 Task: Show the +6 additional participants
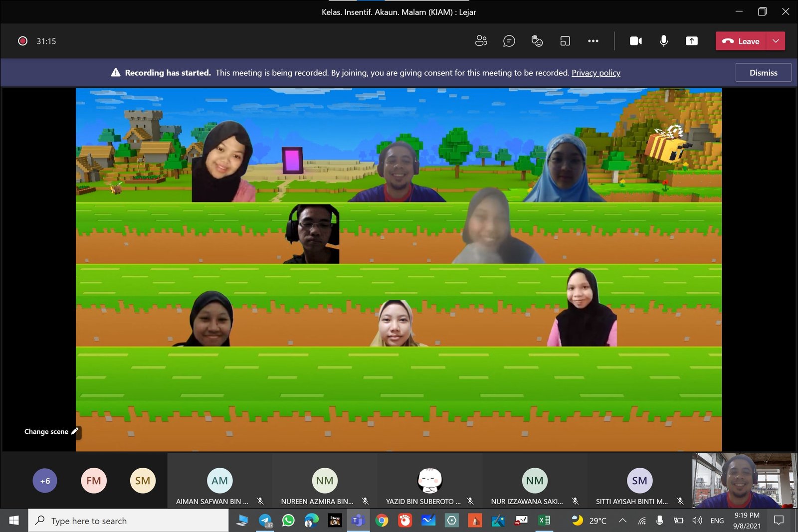point(45,481)
